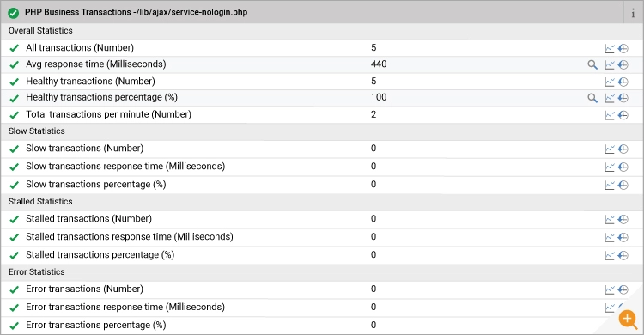Select Slow transactions percentage (%) label
This screenshot has height=335, width=644.
[95, 185]
